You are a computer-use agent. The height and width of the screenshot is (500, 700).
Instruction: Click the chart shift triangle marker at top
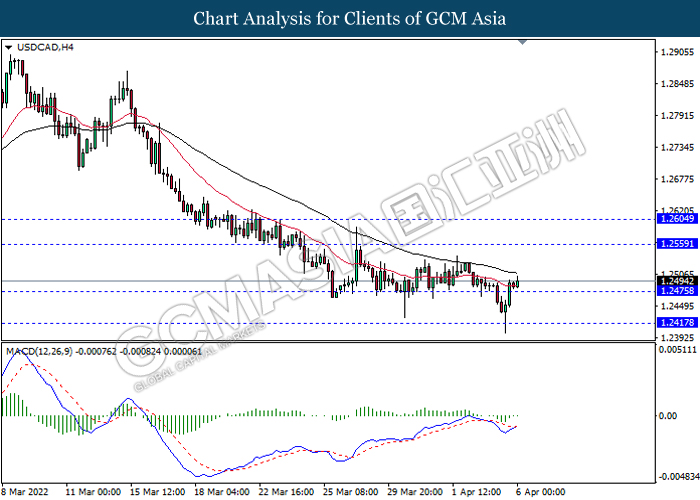coord(523,42)
